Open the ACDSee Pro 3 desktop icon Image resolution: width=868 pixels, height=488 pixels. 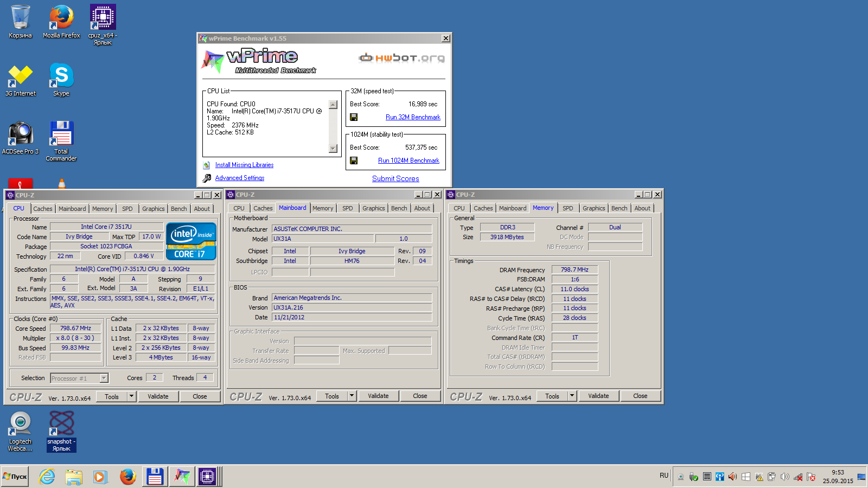[x=20, y=138]
